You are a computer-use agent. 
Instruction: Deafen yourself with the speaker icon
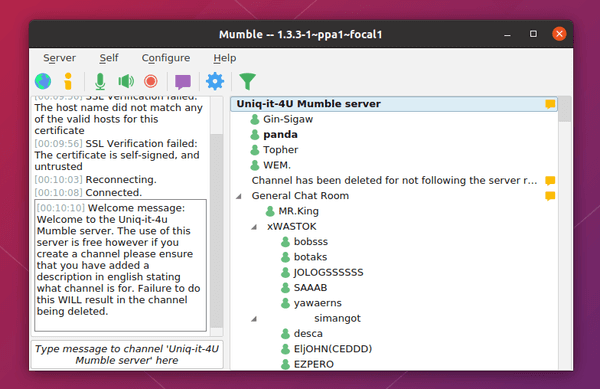pyautogui.click(x=126, y=81)
